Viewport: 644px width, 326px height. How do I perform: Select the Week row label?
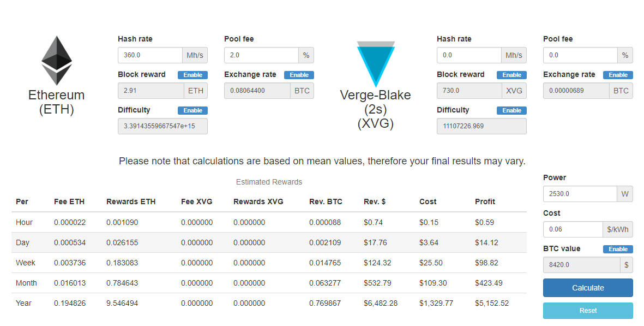click(x=26, y=263)
